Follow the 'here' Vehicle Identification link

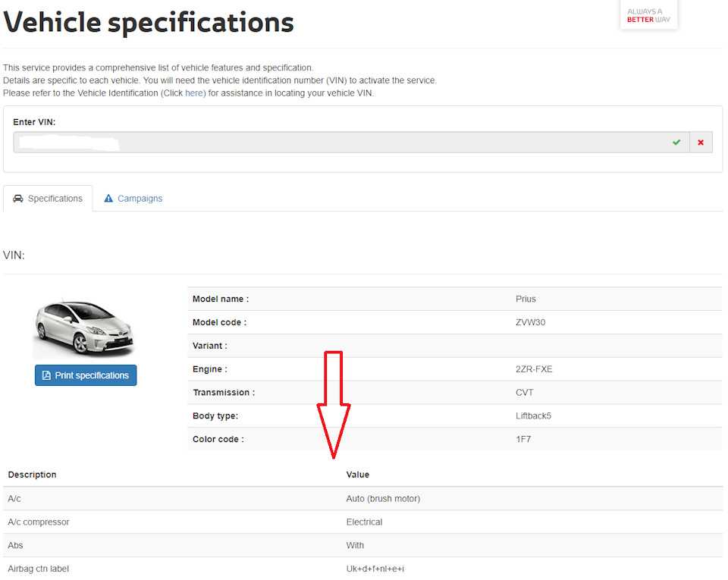pos(194,92)
